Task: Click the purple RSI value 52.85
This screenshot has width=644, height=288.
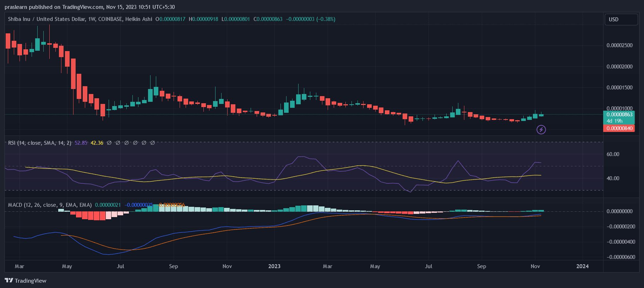Action: pos(81,143)
